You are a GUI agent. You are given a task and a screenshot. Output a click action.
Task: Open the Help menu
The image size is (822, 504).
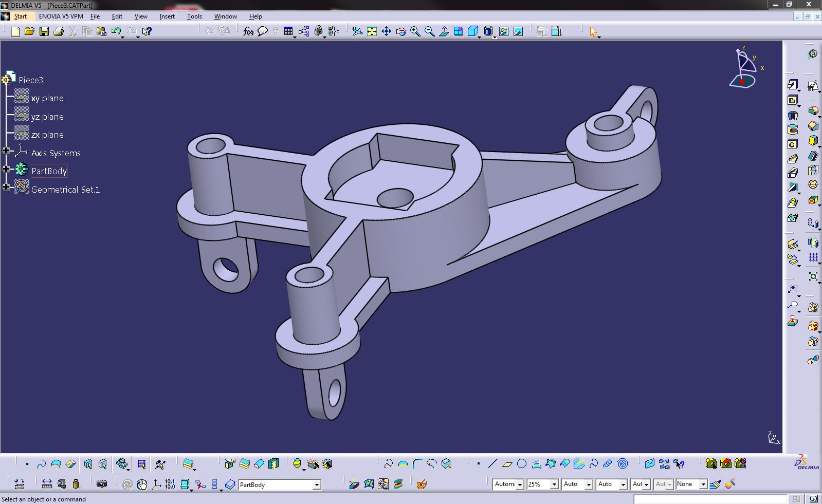pyautogui.click(x=255, y=16)
